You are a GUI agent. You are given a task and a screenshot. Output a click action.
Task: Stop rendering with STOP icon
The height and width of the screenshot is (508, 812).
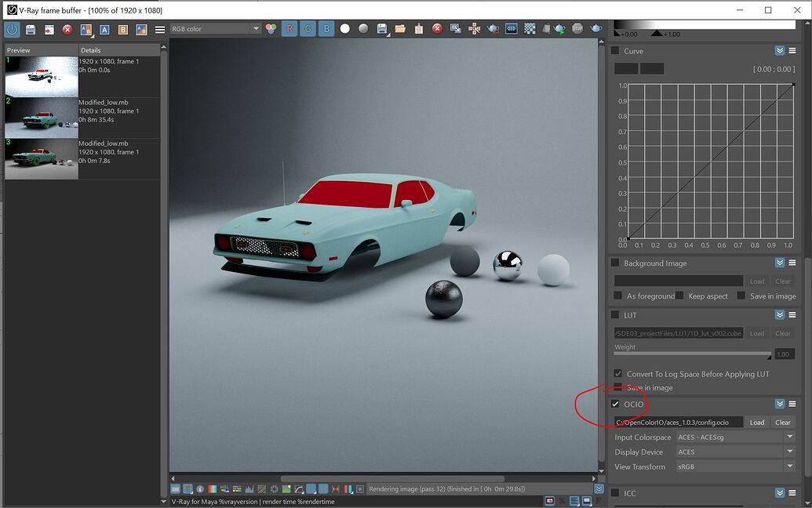577,29
